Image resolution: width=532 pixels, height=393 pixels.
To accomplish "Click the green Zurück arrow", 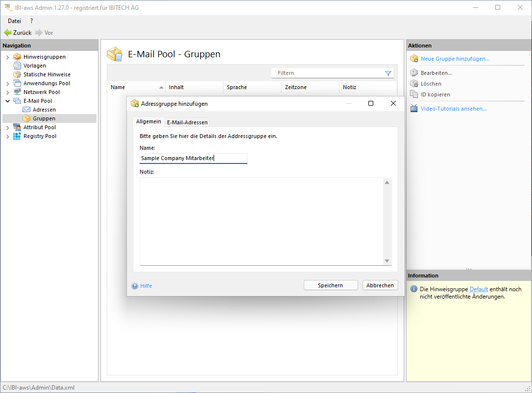I will coord(8,33).
